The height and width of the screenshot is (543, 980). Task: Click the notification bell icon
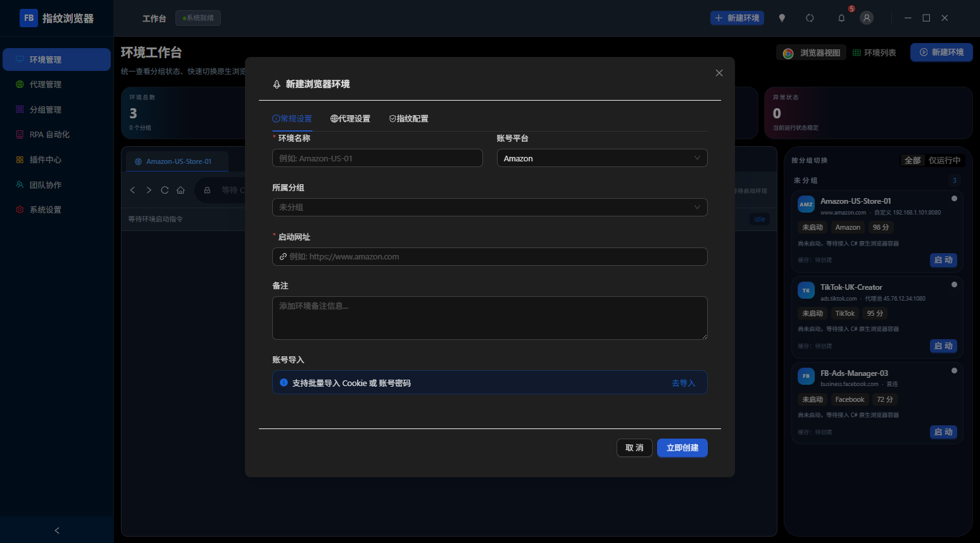[x=841, y=18]
